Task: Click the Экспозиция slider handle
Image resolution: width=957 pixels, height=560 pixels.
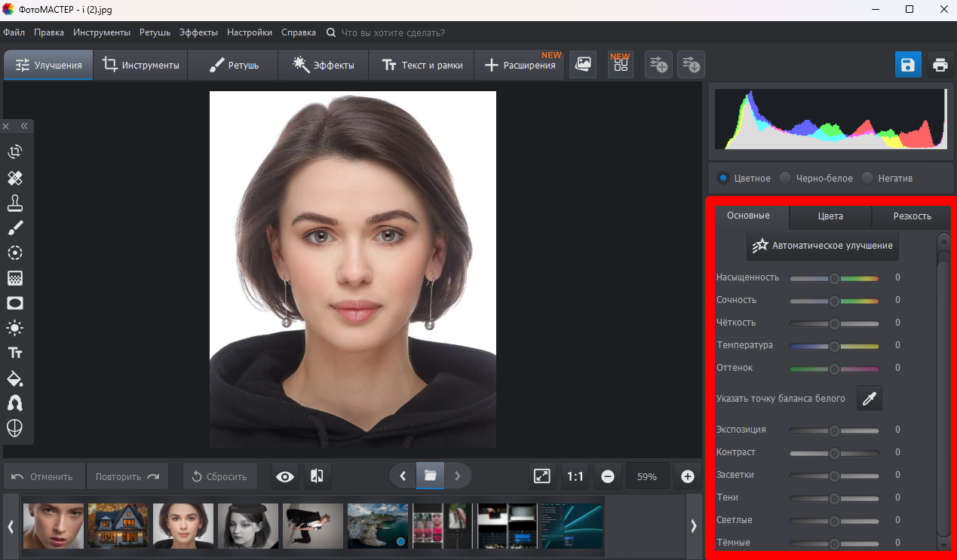Action: [x=834, y=430]
